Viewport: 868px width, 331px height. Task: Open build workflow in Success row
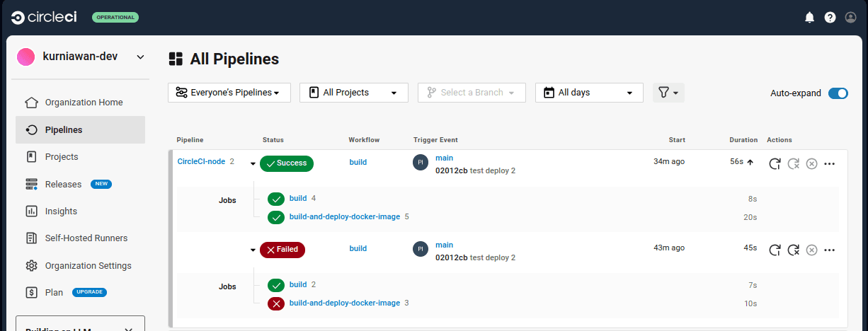coord(358,162)
